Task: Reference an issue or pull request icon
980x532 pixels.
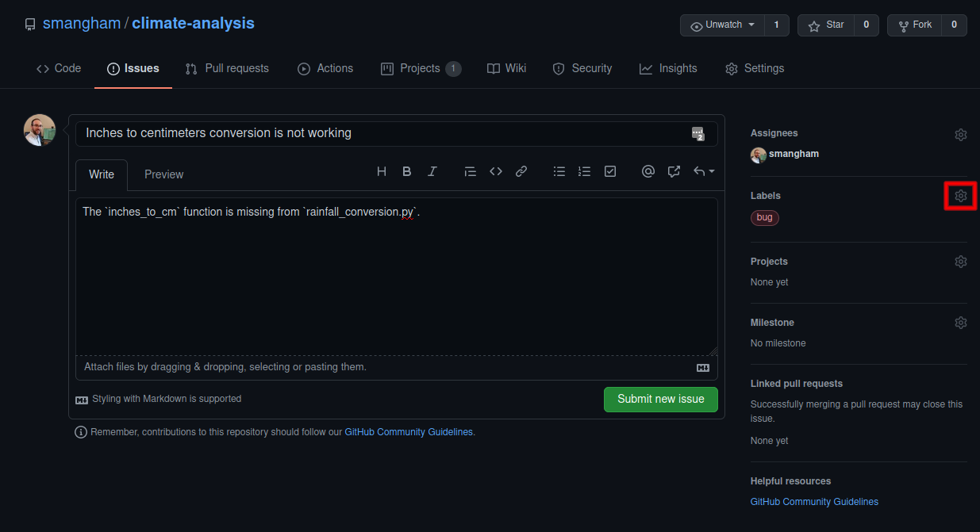Action: 674,171
